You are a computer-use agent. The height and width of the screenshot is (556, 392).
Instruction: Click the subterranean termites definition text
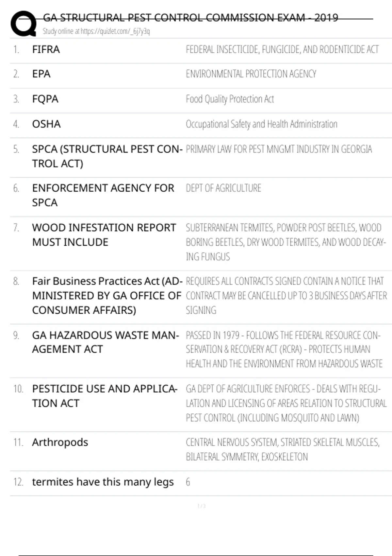286,242
